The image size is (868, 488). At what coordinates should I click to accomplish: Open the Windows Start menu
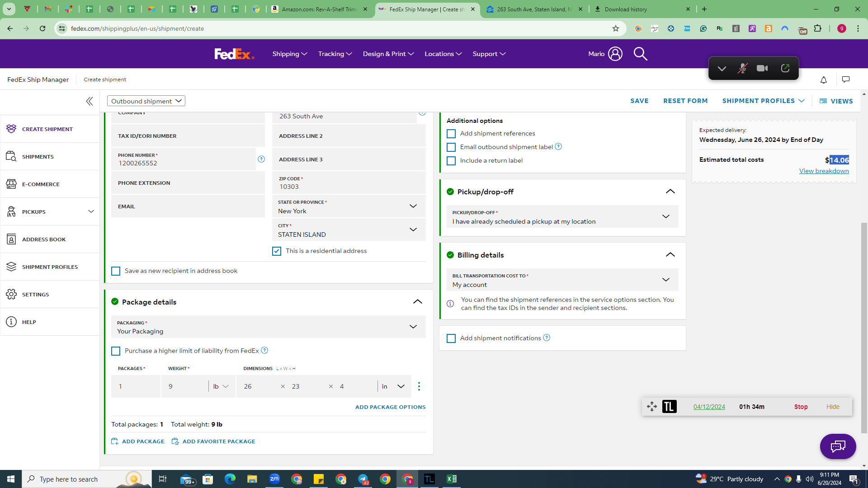tap(11, 479)
